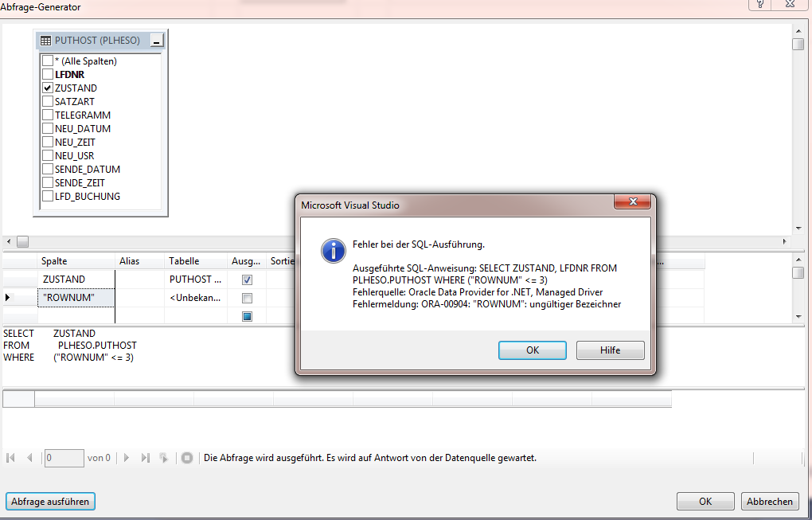Image resolution: width=812 pixels, height=520 pixels.
Task: Collapse the PUTHOST table box
Action: [157, 41]
